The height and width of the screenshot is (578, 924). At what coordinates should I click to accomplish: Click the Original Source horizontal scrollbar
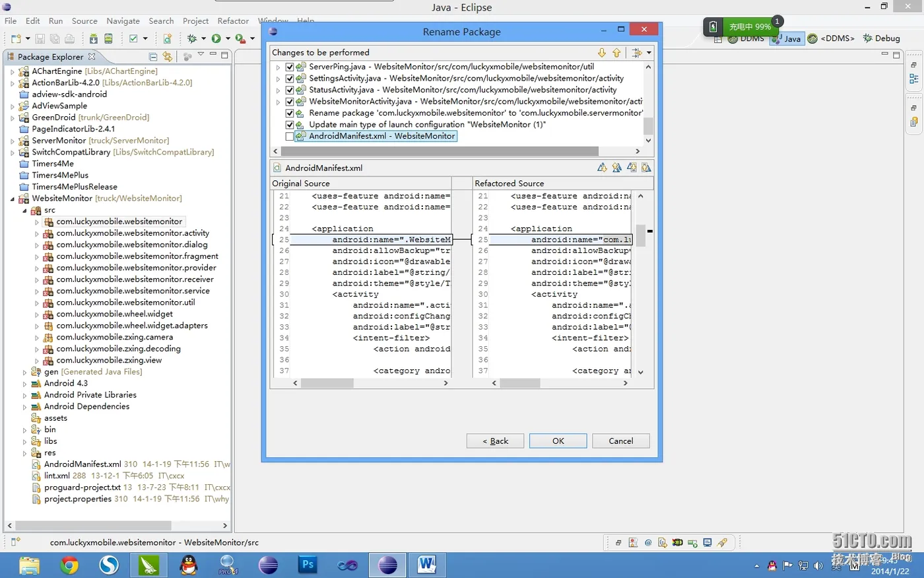328,383
